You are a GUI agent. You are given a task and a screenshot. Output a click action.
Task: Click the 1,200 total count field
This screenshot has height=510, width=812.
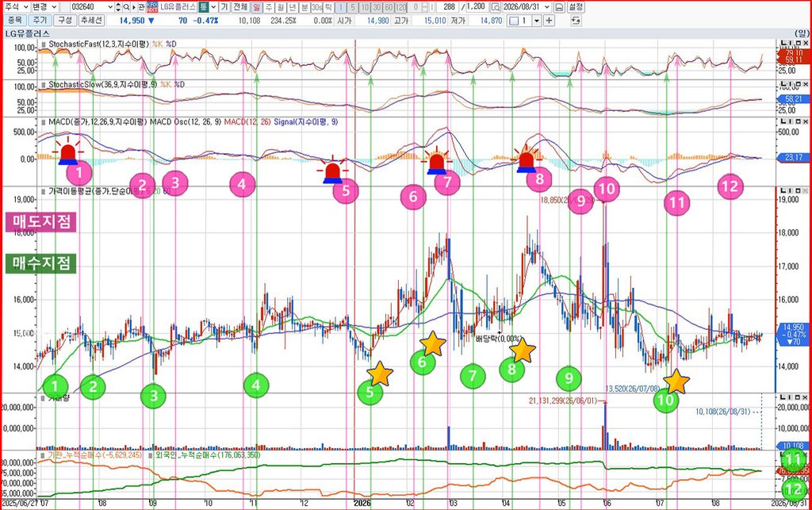(477, 7)
